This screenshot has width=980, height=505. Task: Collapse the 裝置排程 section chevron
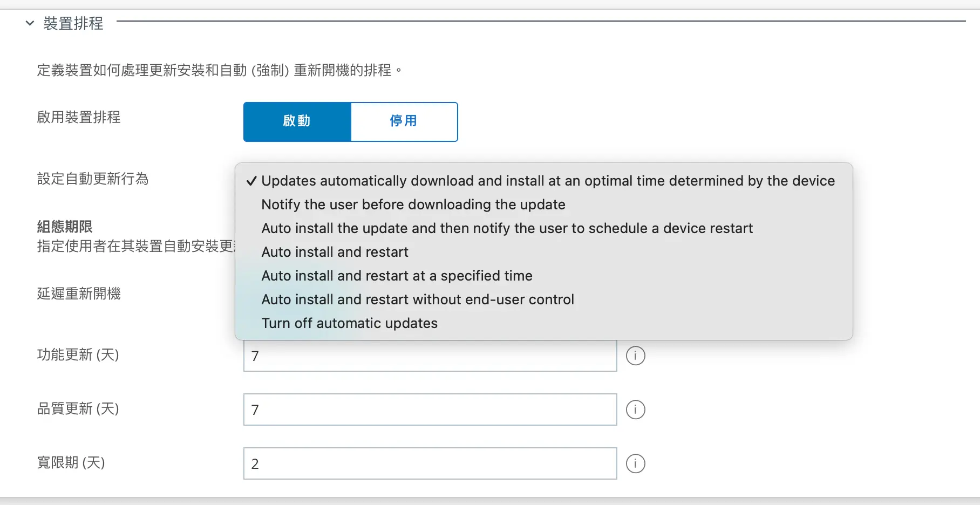pyautogui.click(x=30, y=23)
